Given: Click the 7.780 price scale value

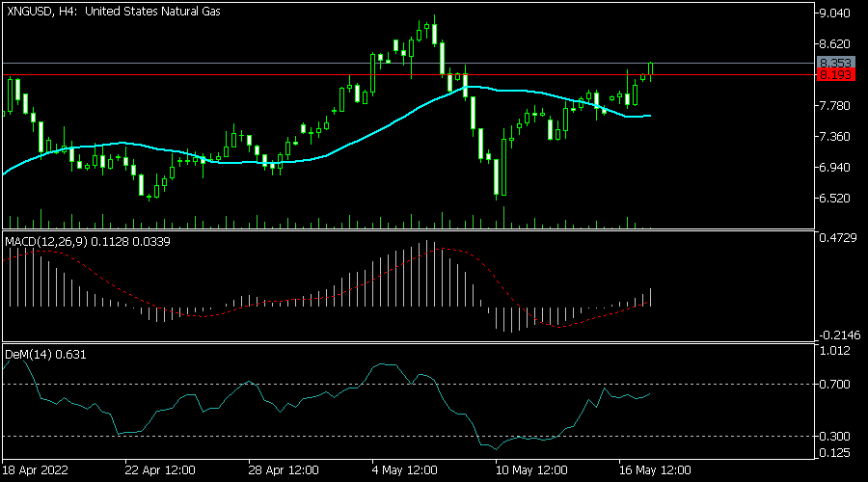Looking at the screenshot, I should point(834,105).
